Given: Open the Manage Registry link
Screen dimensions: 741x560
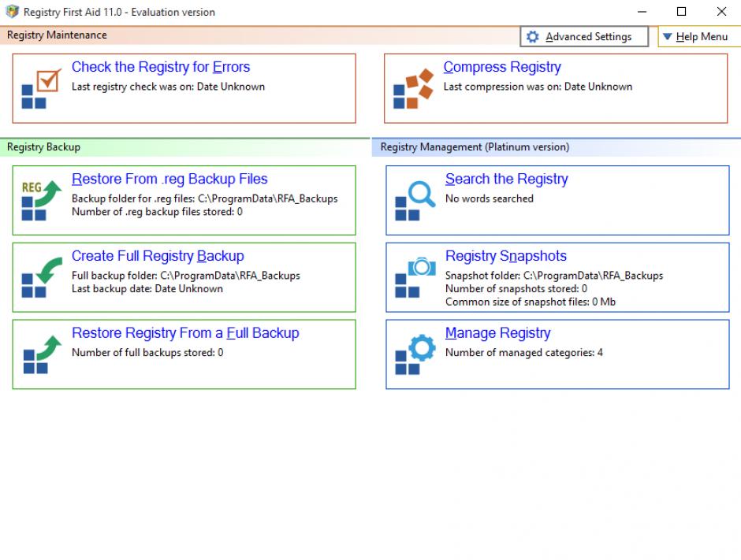Looking at the screenshot, I should [x=497, y=333].
